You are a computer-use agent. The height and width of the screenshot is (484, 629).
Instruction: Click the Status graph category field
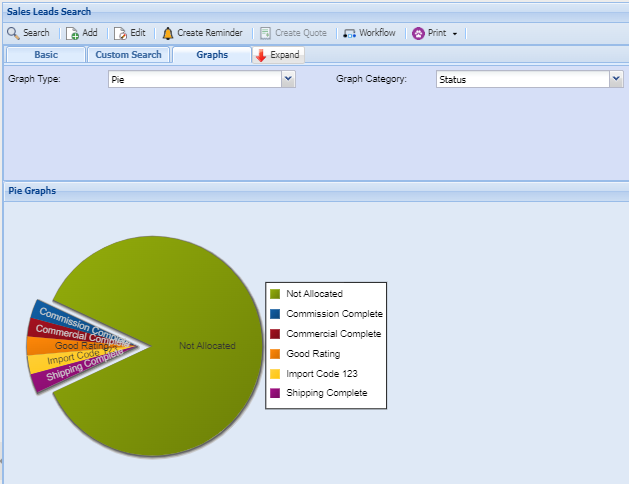(523, 79)
